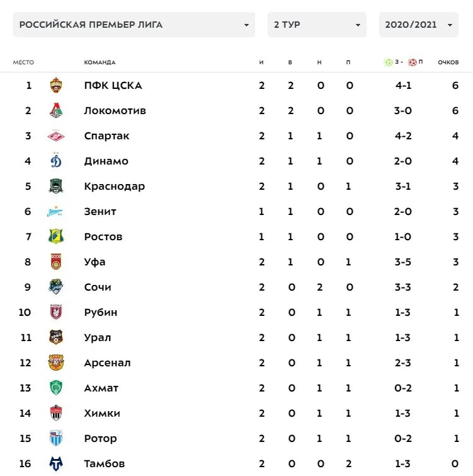Click the Место column header
Viewport: 473px width, 476px height.
coord(23,62)
